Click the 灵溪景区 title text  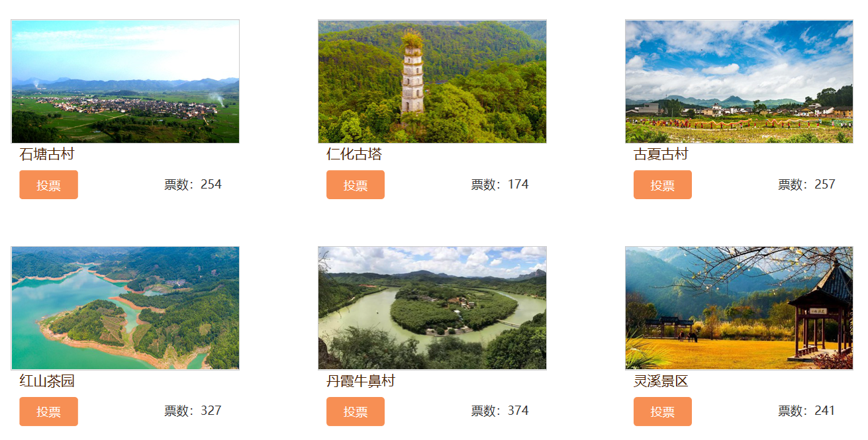pos(661,381)
